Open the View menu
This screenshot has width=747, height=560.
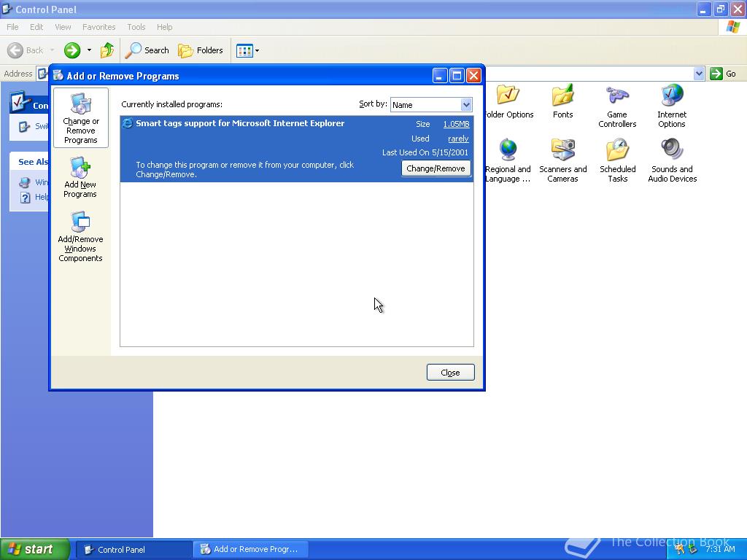[63, 27]
